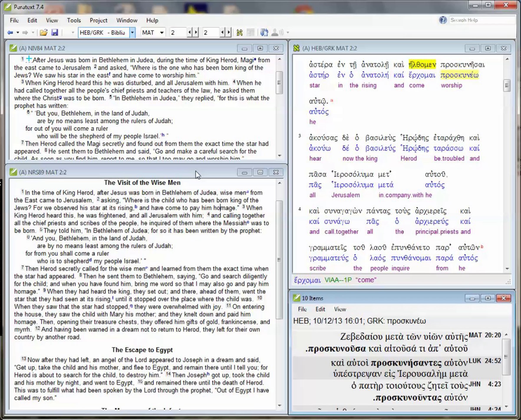Click next chapter arrow beside the chapter field
Screen dimensions: 521x420
coord(196,32)
